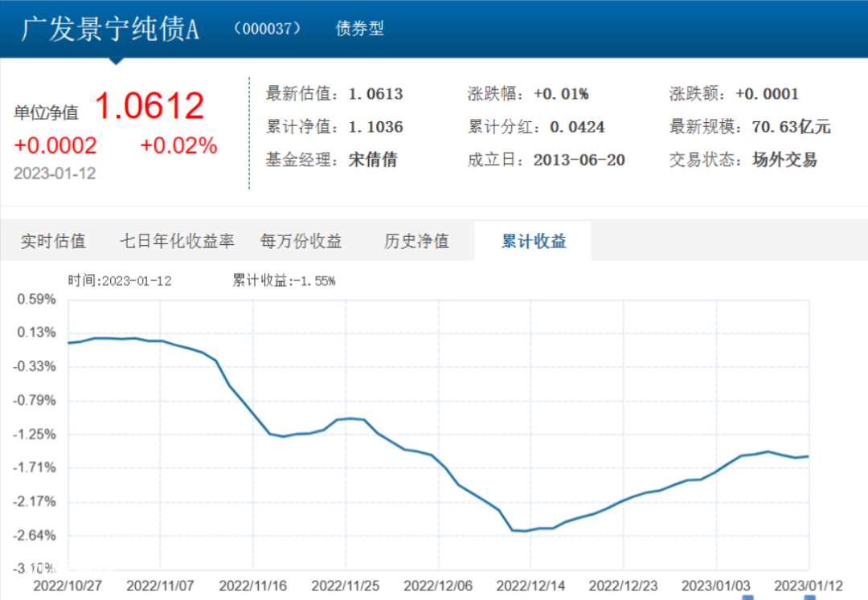Select the 最新规模 value 70.63亿元

pyautogui.click(x=791, y=127)
